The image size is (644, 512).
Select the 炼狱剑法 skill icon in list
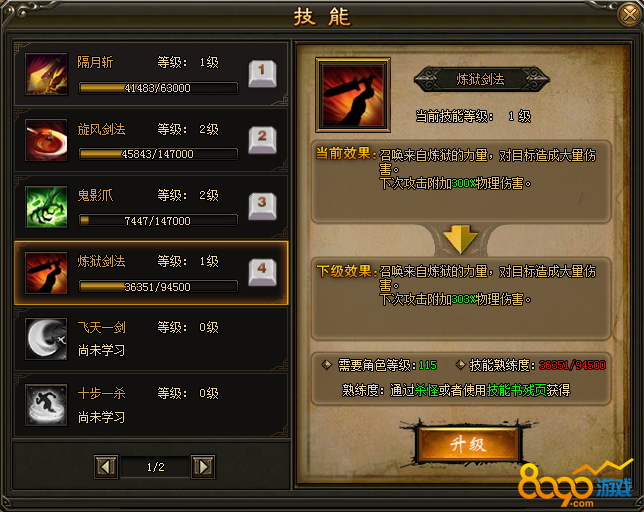(x=46, y=273)
